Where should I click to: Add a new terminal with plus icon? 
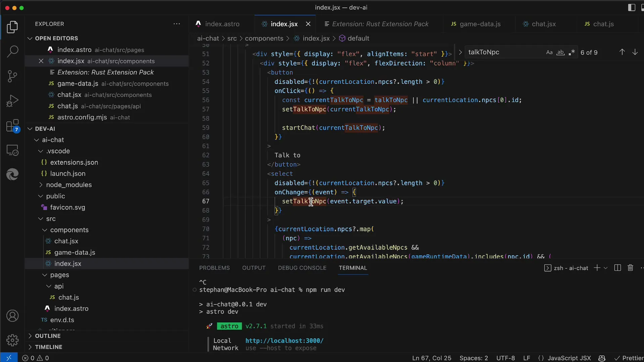(x=597, y=268)
